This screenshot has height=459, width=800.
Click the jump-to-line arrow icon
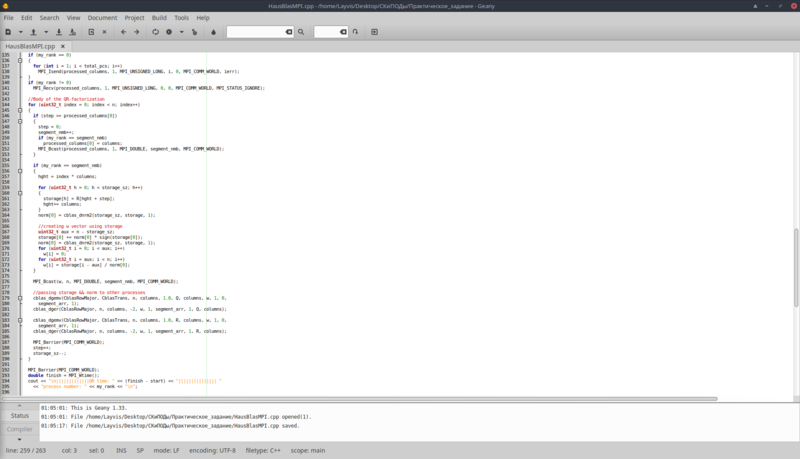[355, 32]
